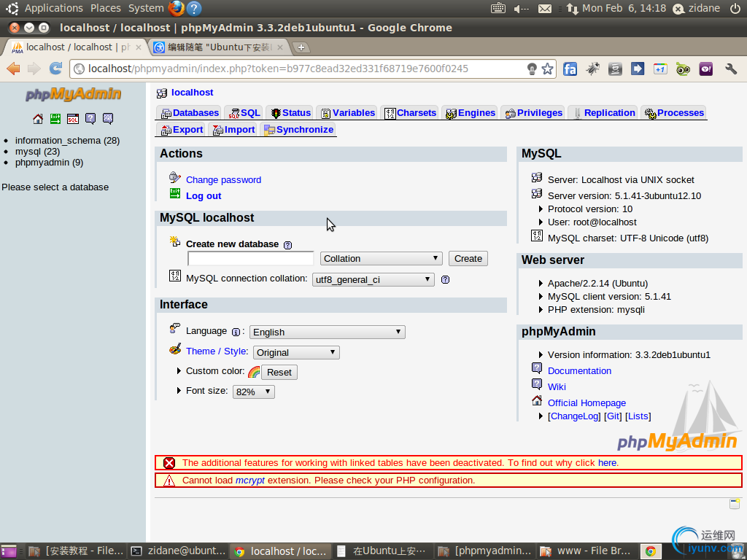This screenshot has width=747, height=560.
Task: Open the utf8_general_ci connection collation dropdown
Action: (x=373, y=279)
